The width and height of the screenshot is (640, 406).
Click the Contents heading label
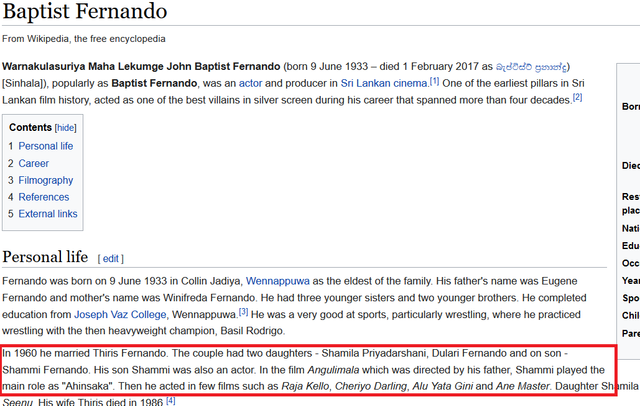(x=30, y=128)
